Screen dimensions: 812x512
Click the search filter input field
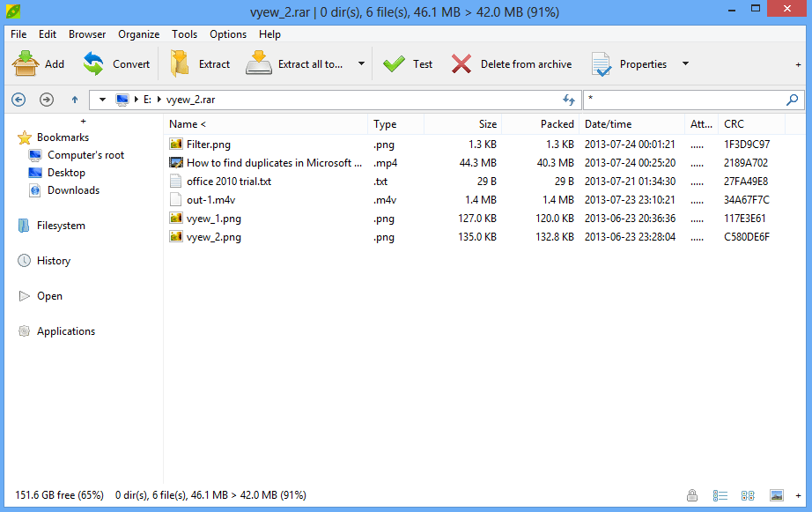pyautogui.click(x=685, y=100)
